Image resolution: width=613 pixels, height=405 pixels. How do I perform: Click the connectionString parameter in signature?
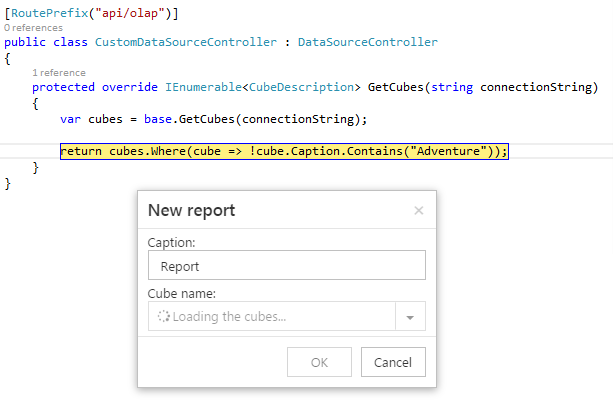coord(535,87)
